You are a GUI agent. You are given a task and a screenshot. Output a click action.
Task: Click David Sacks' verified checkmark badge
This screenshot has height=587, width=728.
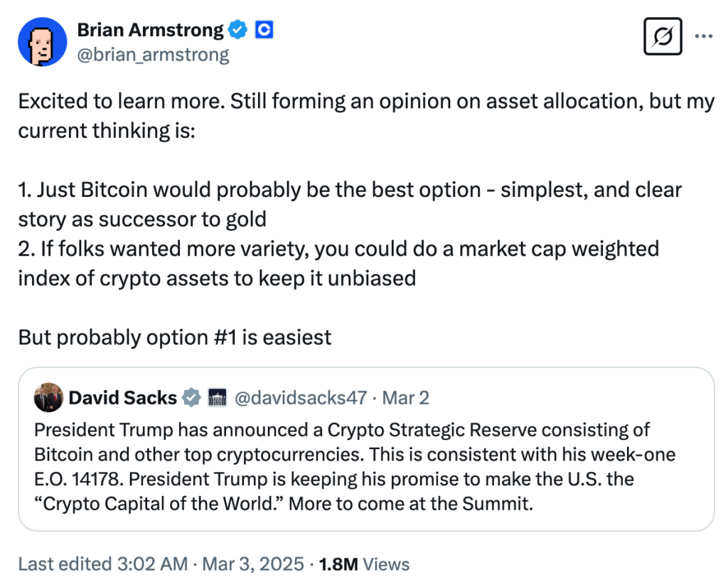click(191, 398)
